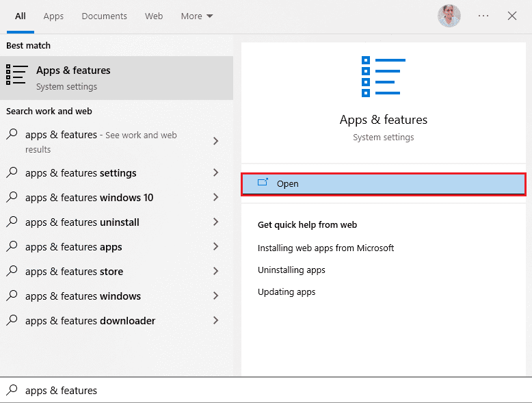Expand 'apps & features windows 10' chevron

[x=216, y=197]
